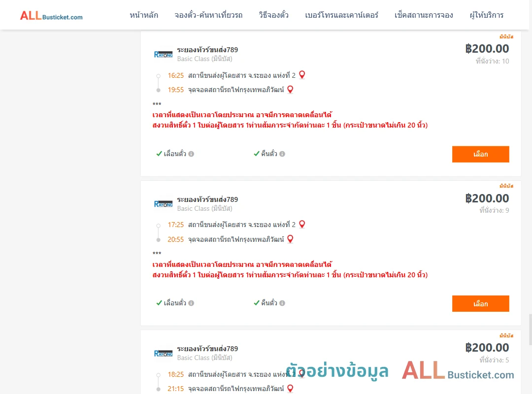Click info icon next to คืนตั๋ว in 16:25 card
532x394 pixels.
(x=282, y=154)
